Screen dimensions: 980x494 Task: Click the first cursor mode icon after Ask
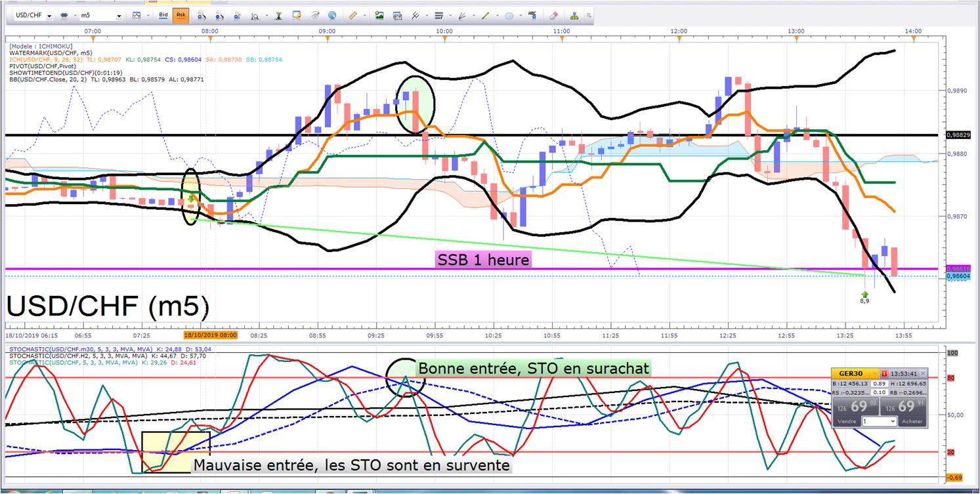202,15
